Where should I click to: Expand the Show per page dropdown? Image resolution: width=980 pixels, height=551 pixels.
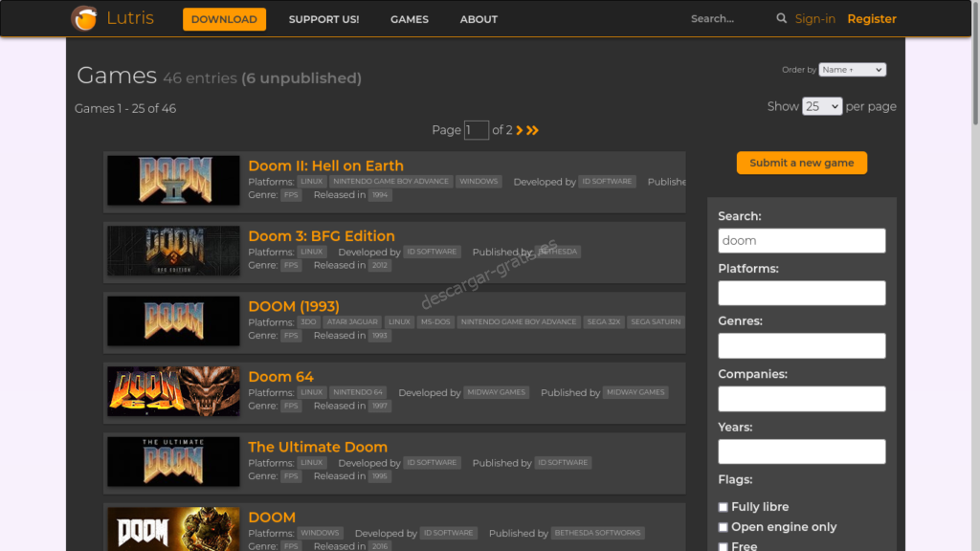tap(822, 107)
